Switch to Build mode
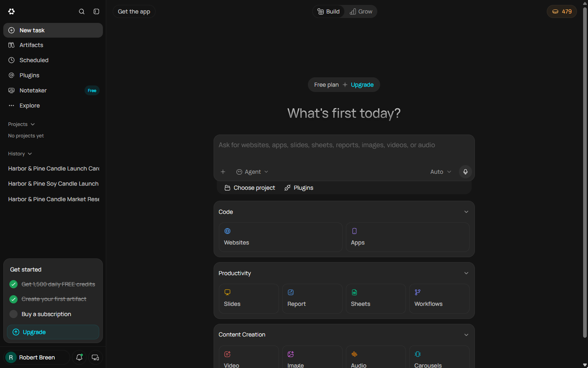The image size is (588, 368). coord(329,11)
